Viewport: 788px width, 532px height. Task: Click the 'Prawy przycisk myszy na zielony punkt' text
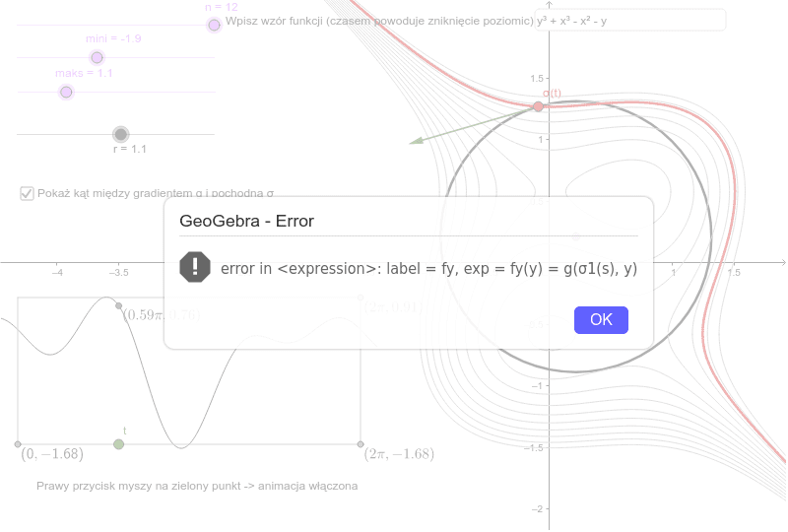pyautogui.click(x=197, y=486)
